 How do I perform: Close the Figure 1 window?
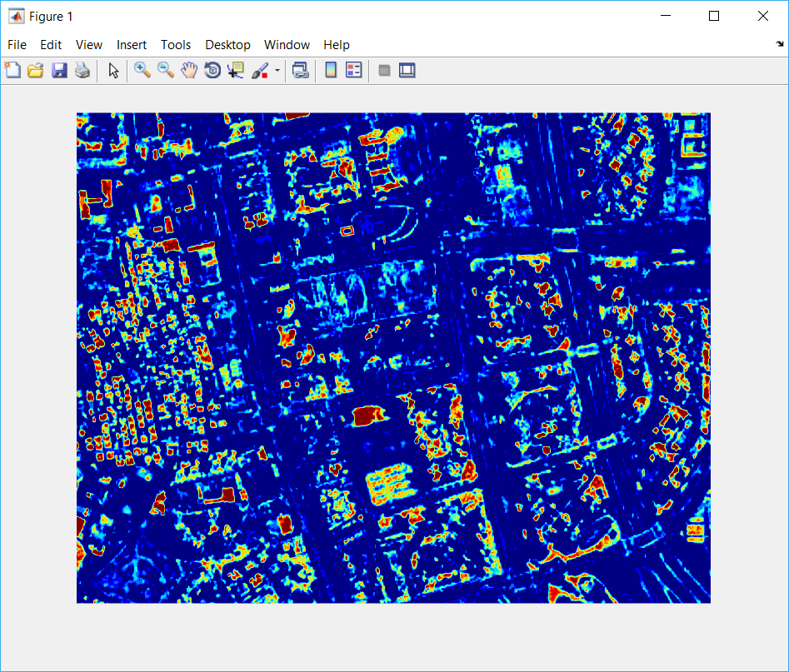click(x=763, y=16)
